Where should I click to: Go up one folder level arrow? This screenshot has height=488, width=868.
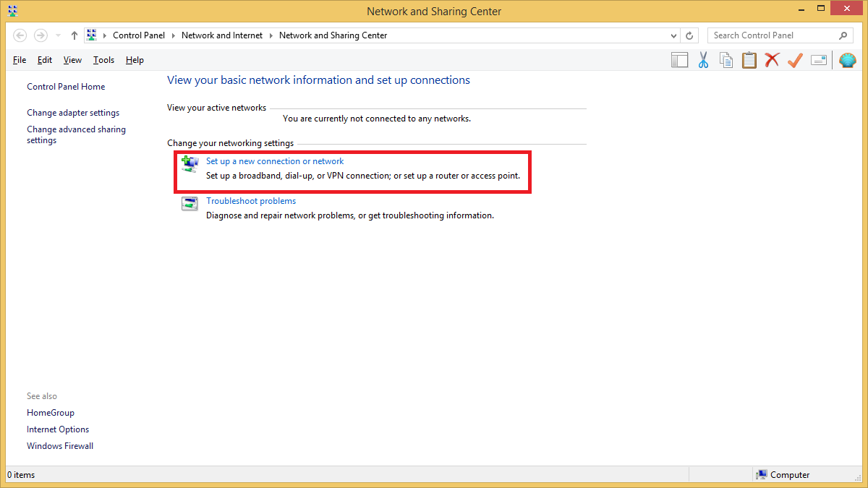(75, 35)
